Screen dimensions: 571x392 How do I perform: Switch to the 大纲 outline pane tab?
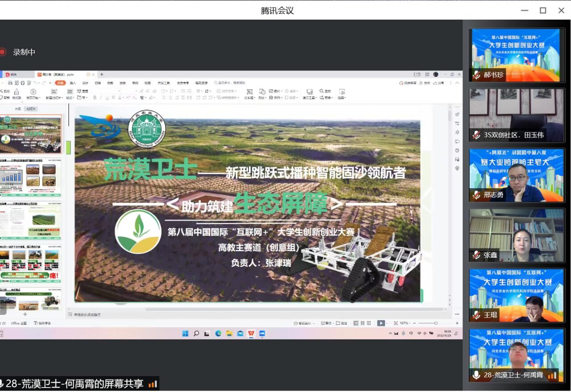point(18,109)
